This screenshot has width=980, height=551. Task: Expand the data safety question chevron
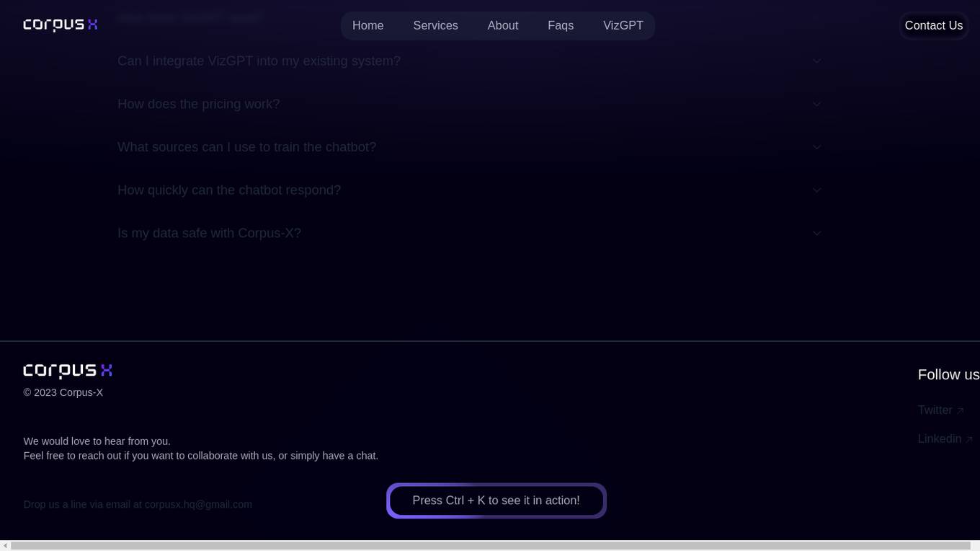[x=816, y=233]
